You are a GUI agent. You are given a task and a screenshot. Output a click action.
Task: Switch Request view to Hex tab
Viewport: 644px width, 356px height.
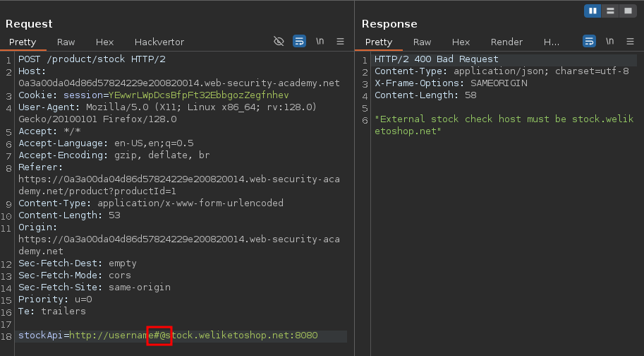pyautogui.click(x=104, y=42)
